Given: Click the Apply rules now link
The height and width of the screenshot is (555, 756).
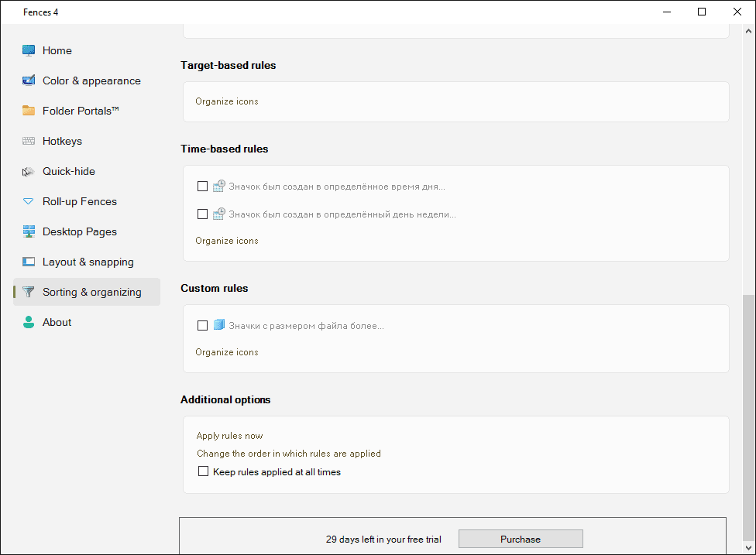Looking at the screenshot, I should pyautogui.click(x=230, y=436).
